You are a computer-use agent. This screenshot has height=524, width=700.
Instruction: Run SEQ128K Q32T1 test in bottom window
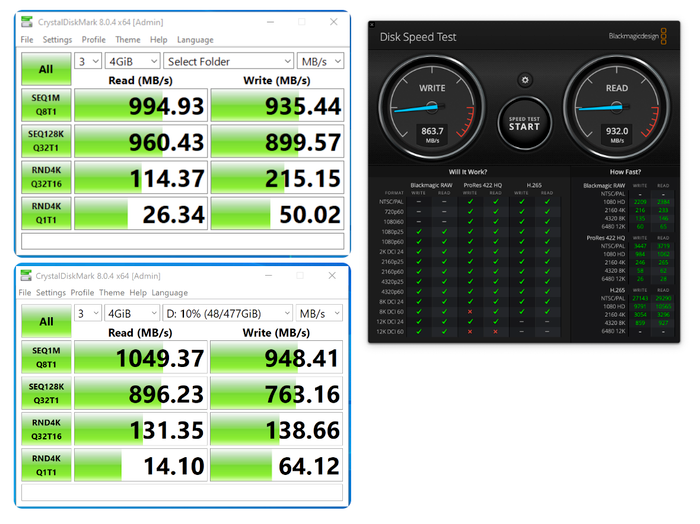point(46,393)
